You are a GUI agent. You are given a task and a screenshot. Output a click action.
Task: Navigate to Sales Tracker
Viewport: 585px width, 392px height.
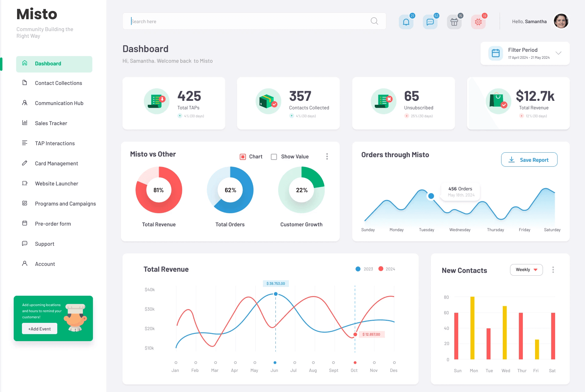tap(51, 123)
